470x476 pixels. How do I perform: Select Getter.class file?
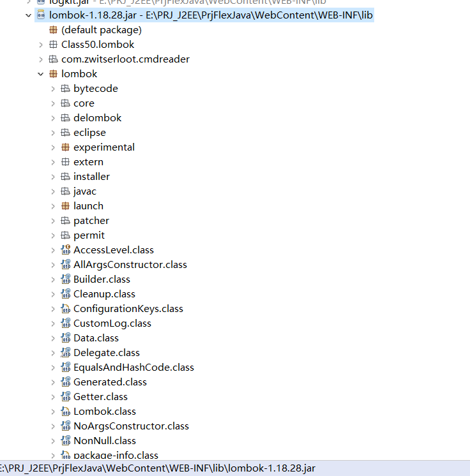100,397
